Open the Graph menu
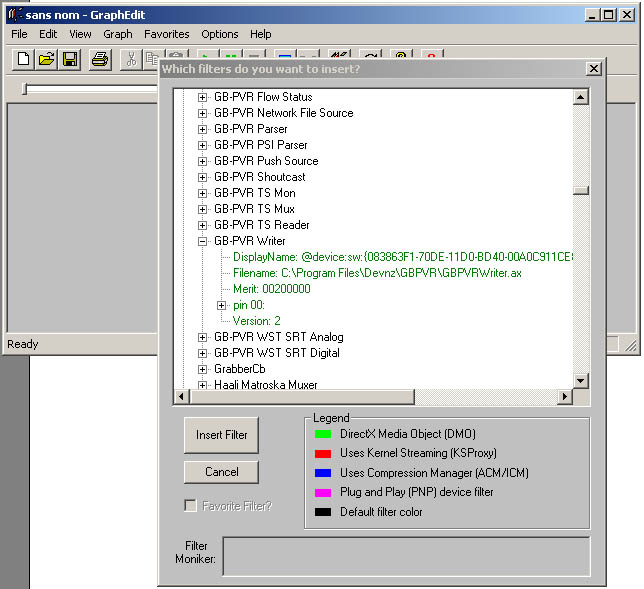The height and width of the screenshot is (589, 644). [117, 34]
